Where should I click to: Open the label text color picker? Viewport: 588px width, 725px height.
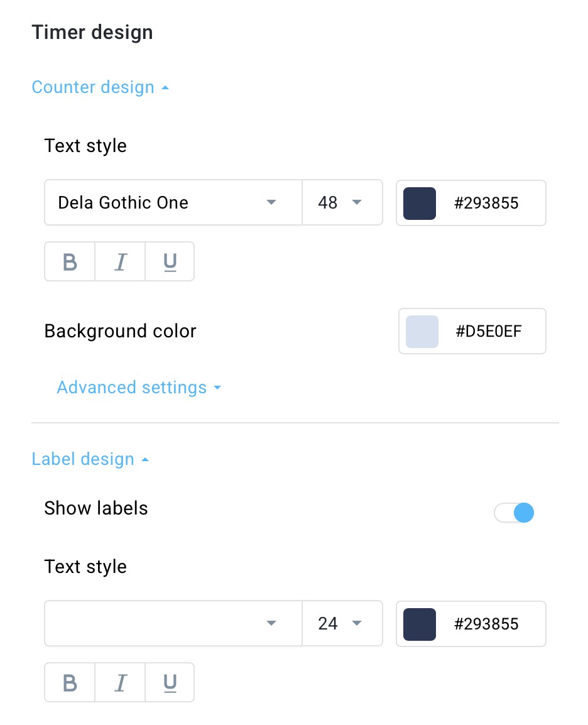[420, 624]
